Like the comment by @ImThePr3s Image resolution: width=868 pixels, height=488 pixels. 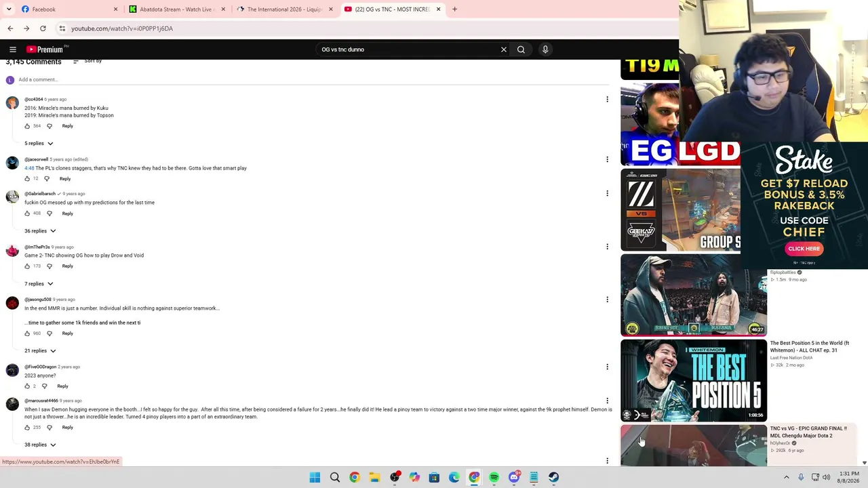click(27, 266)
